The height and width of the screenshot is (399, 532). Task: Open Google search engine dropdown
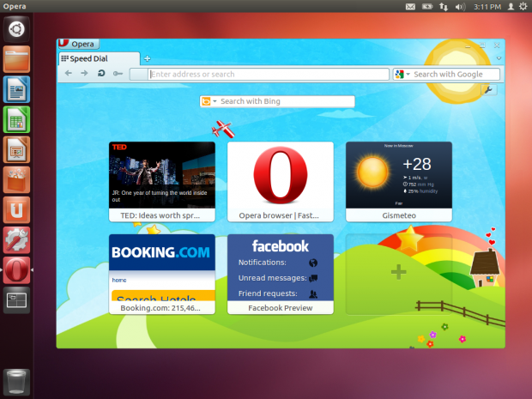(x=402, y=75)
